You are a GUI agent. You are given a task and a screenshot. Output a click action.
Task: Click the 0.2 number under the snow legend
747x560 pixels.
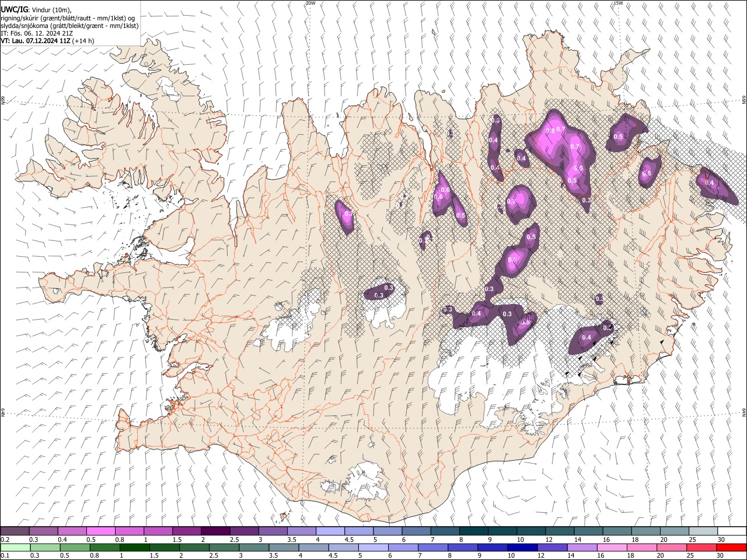pyautogui.click(x=4, y=540)
